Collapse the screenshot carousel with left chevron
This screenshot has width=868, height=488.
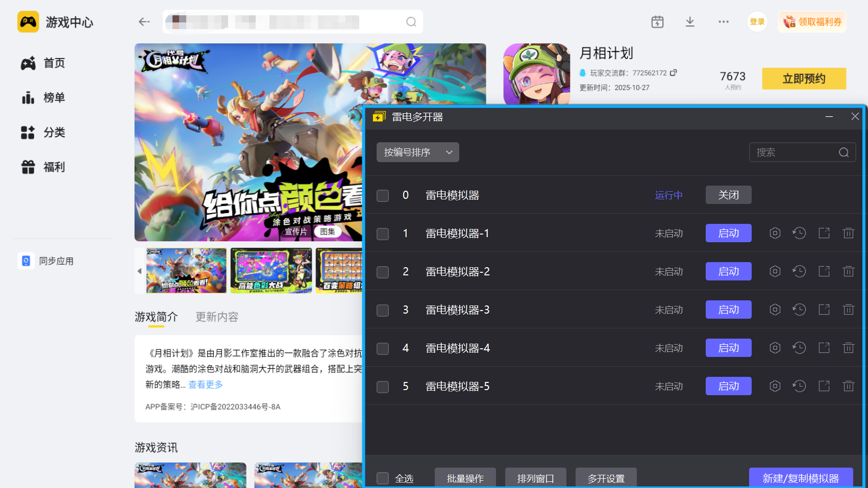tap(139, 271)
